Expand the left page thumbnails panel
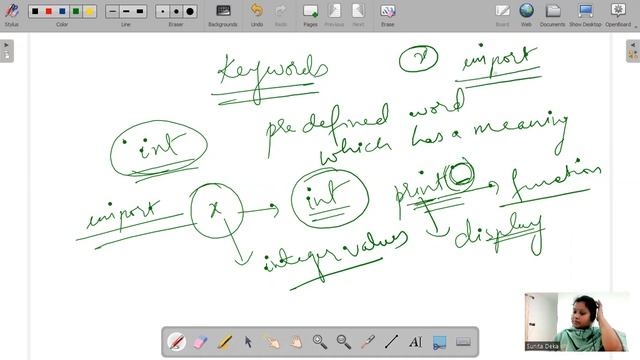Image resolution: width=640 pixels, height=360 pixels. (7, 51)
